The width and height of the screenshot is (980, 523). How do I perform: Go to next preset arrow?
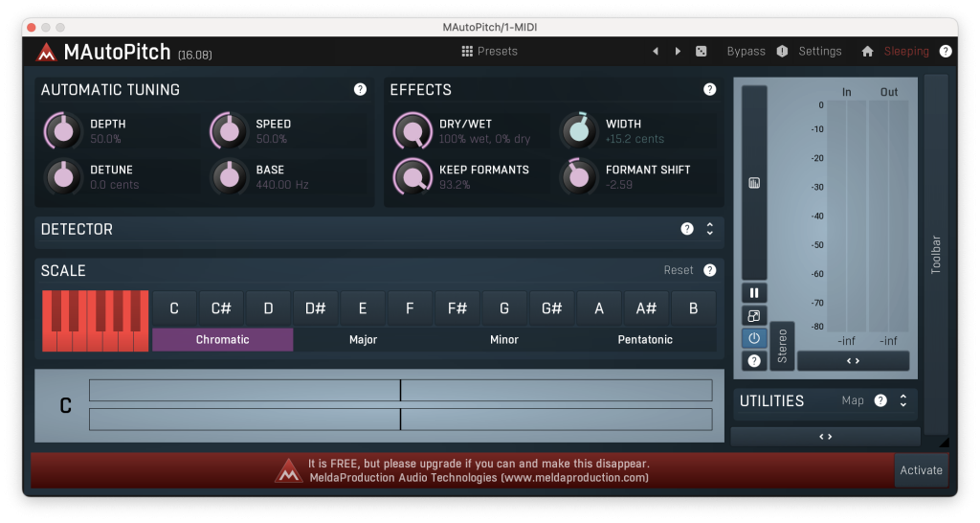point(678,52)
